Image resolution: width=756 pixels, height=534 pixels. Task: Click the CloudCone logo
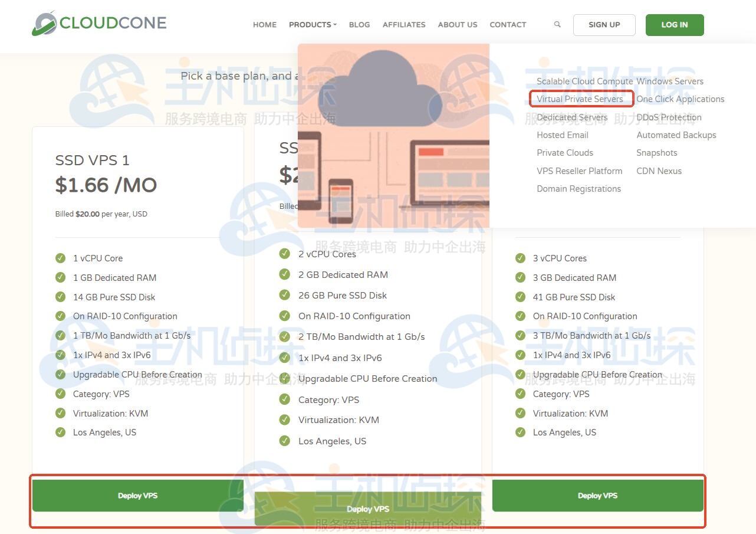[x=99, y=24]
